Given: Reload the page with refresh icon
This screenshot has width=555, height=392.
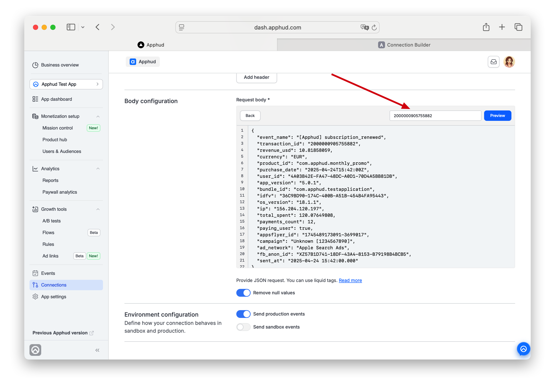Looking at the screenshot, I should [x=374, y=27].
